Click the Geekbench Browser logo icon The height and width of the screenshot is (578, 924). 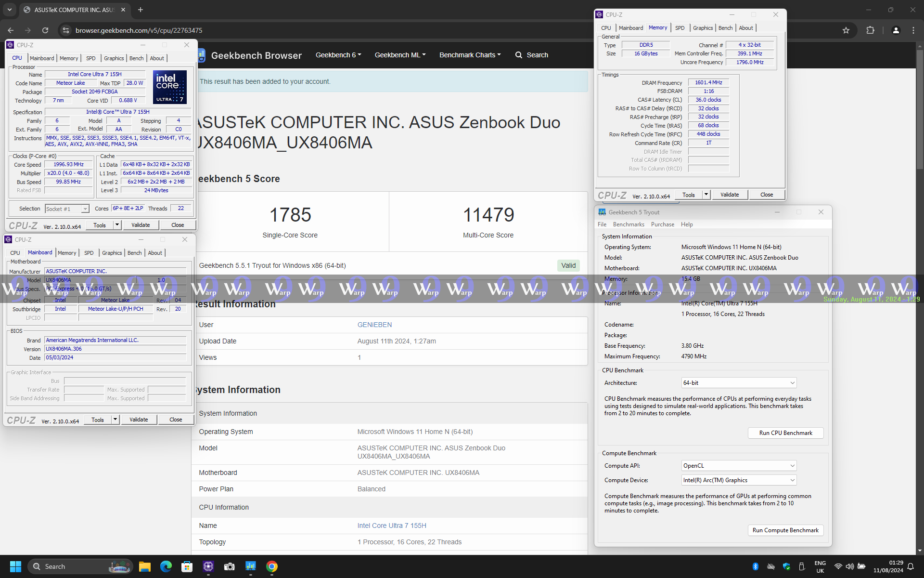(201, 55)
